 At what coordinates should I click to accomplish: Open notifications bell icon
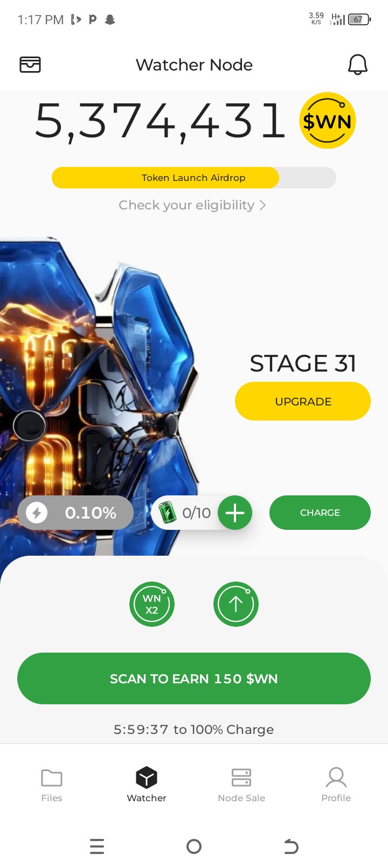[357, 65]
